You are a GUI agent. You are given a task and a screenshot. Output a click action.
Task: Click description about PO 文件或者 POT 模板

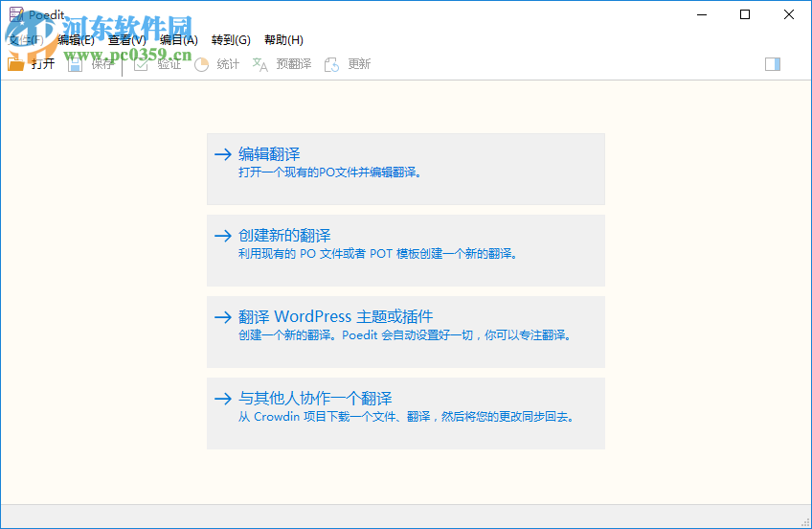(x=378, y=254)
